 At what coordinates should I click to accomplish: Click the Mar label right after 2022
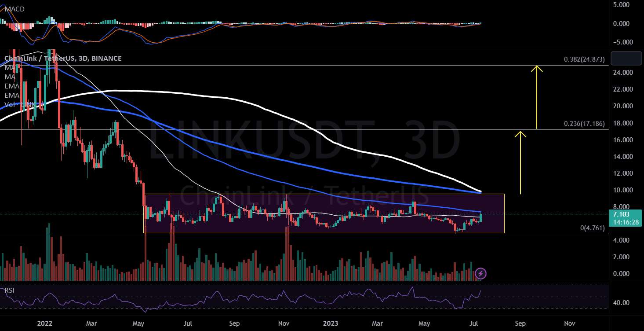point(91,324)
